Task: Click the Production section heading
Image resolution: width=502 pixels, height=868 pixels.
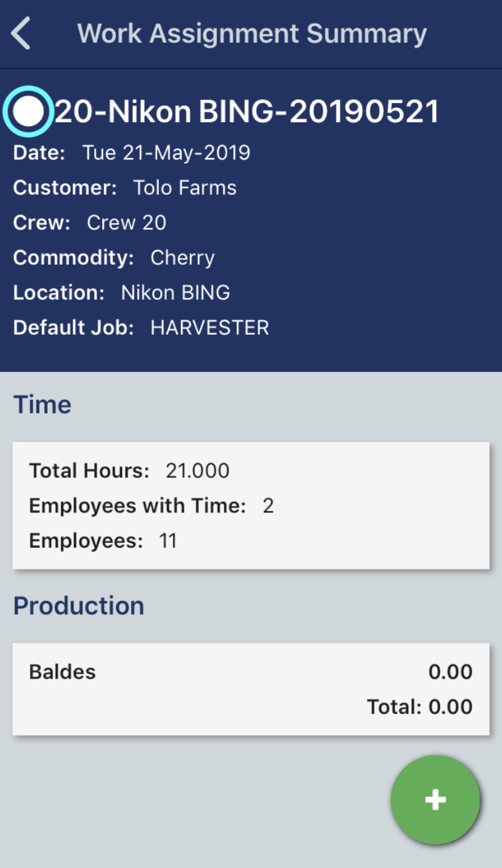Action: [79, 605]
